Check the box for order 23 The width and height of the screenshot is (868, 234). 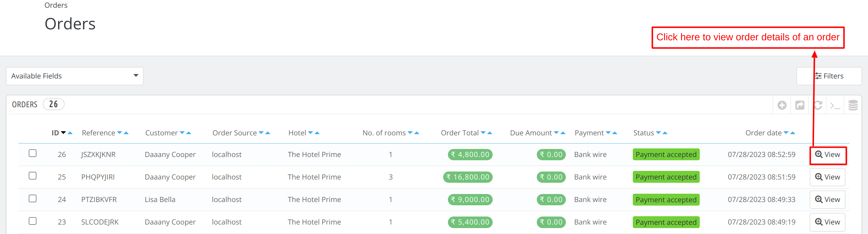coord(33,221)
